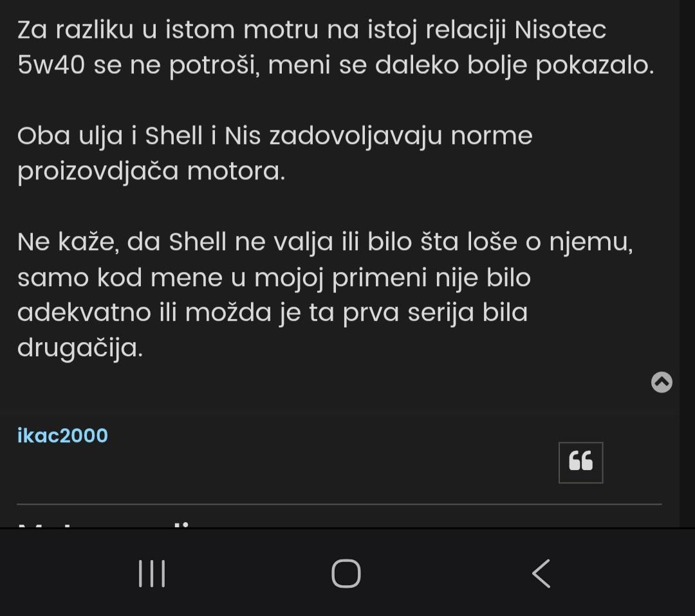
Task: Tap the final word 'drugačija.'
Action: (x=80, y=349)
